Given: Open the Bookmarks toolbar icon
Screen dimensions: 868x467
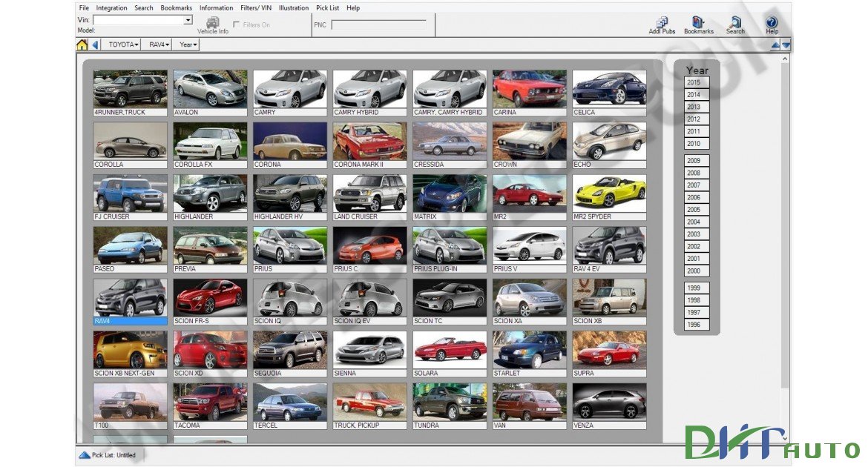Looking at the screenshot, I should (x=699, y=25).
